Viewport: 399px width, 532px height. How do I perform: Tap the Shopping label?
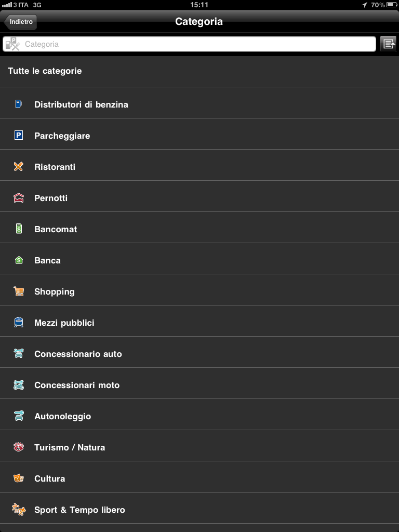point(54,292)
